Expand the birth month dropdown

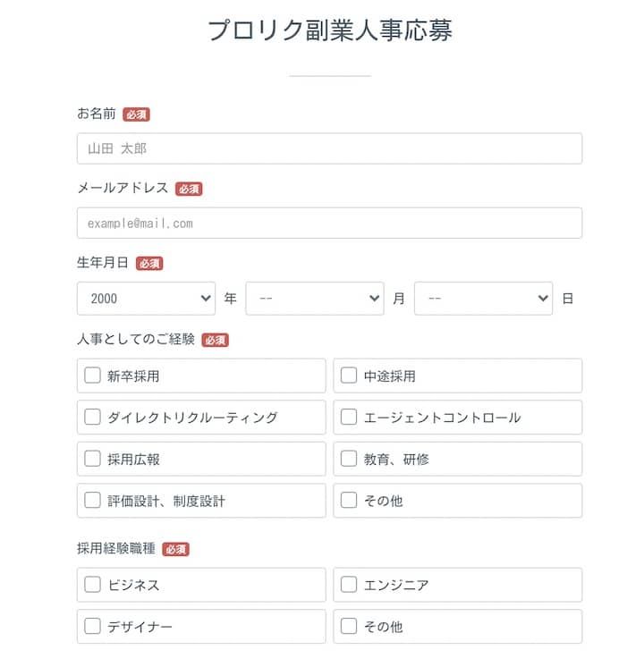point(314,299)
